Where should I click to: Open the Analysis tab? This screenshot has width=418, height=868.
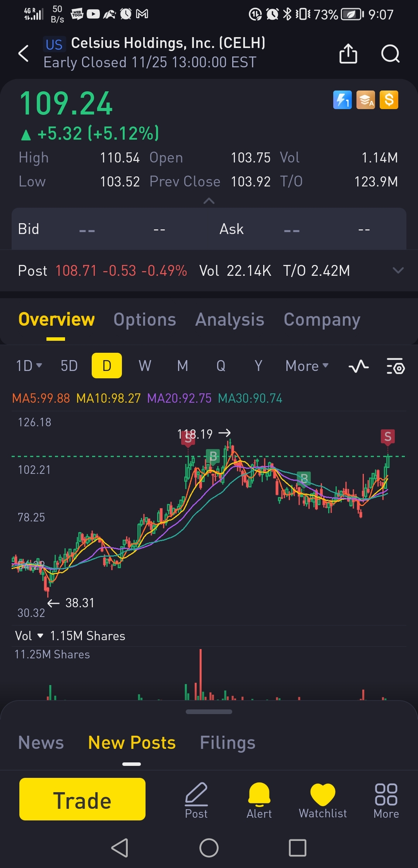(230, 320)
